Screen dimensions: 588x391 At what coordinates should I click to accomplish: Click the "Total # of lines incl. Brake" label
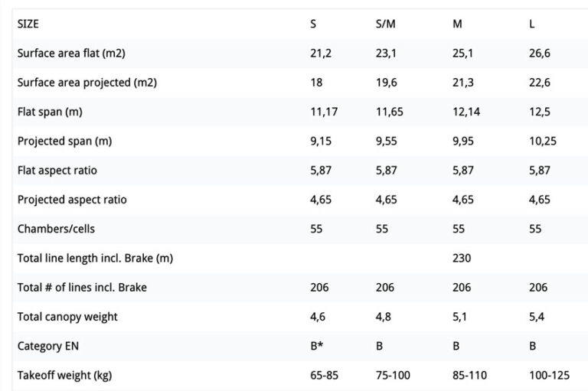[x=82, y=288]
